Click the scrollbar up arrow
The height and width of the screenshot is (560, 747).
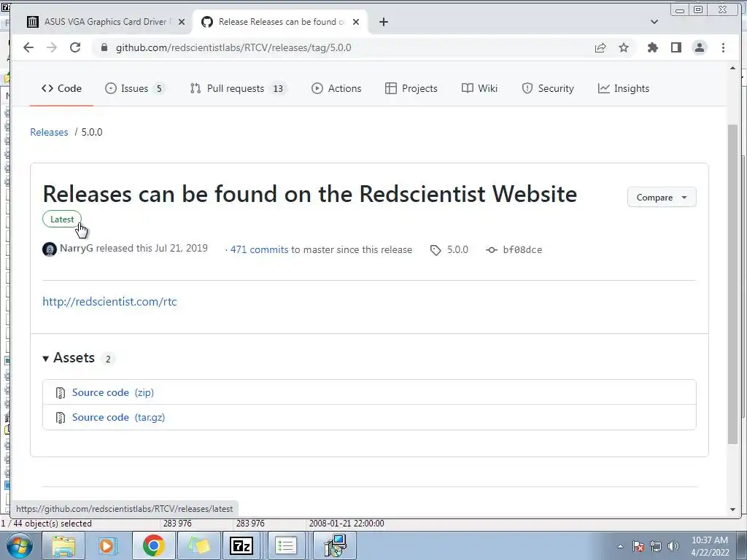[x=732, y=69]
